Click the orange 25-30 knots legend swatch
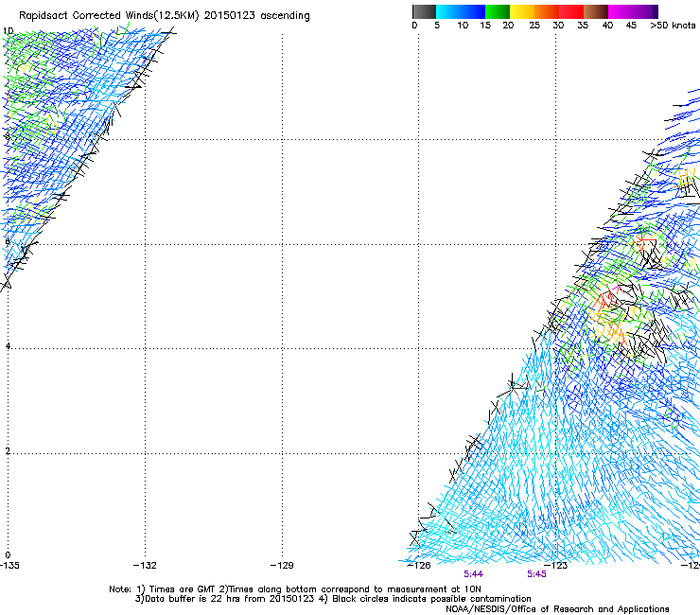 [547, 11]
